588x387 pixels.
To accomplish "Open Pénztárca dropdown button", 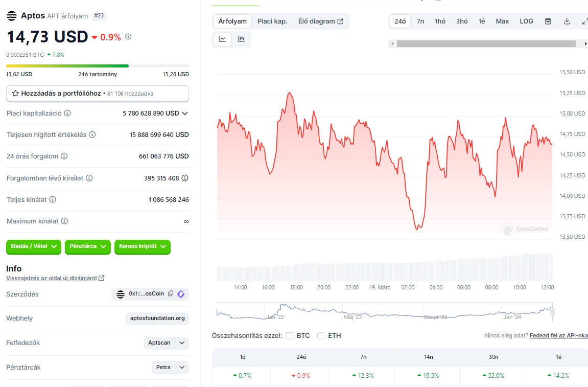I will pos(88,246).
